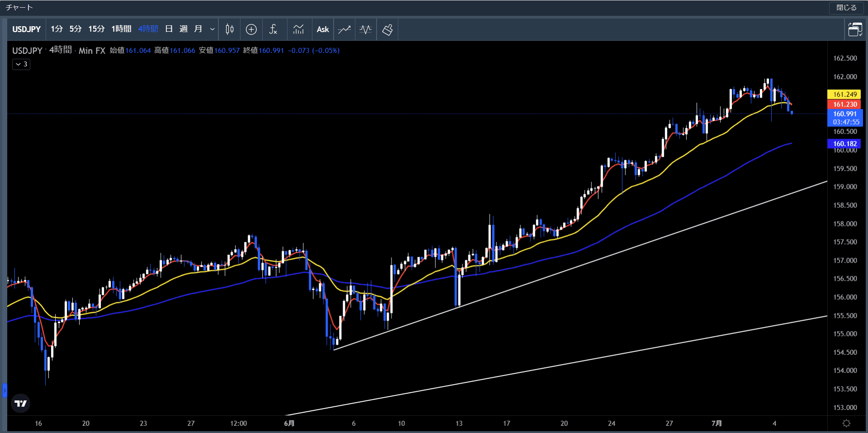Click the 153.000 price scale label
Screen dimensions: 868x433
pyautogui.click(x=845, y=407)
